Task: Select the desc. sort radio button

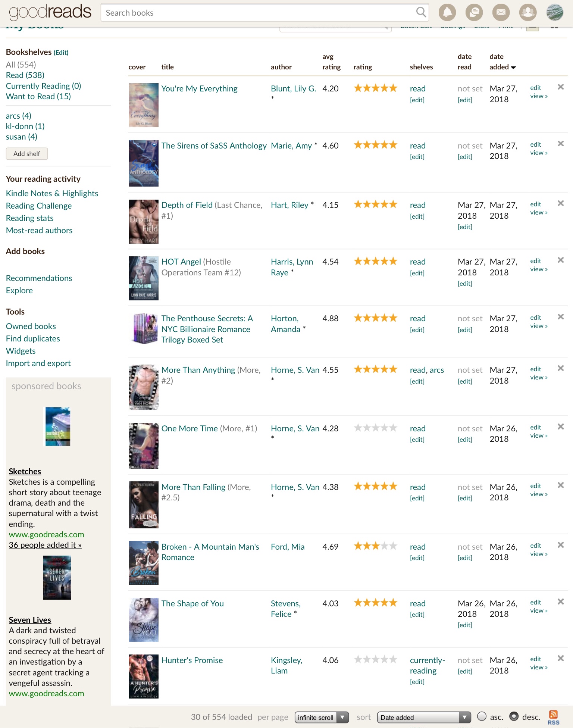Action: point(514,716)
